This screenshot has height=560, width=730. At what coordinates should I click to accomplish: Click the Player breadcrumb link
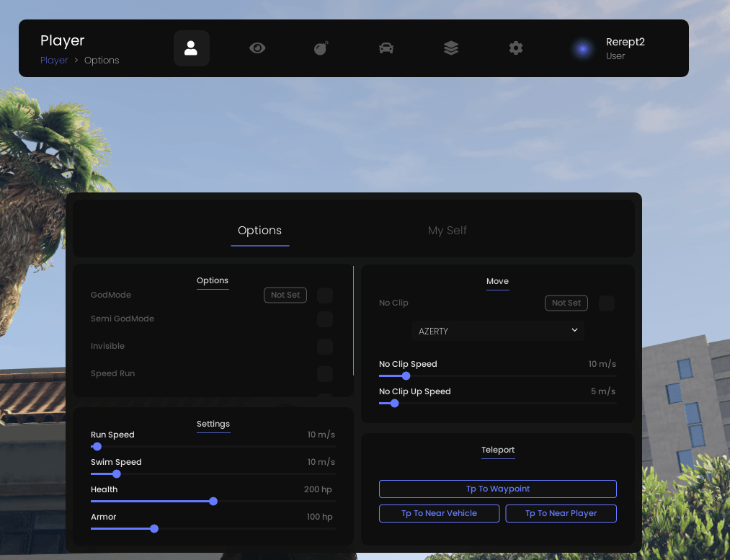click(54, 61)
